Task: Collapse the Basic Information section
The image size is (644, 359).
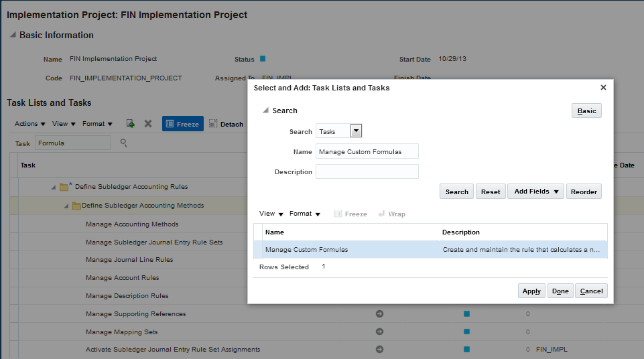Action: [12, 35]
